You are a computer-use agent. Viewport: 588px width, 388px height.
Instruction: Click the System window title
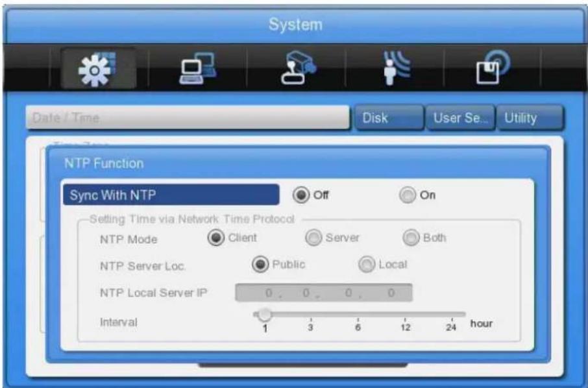point(295,25)
